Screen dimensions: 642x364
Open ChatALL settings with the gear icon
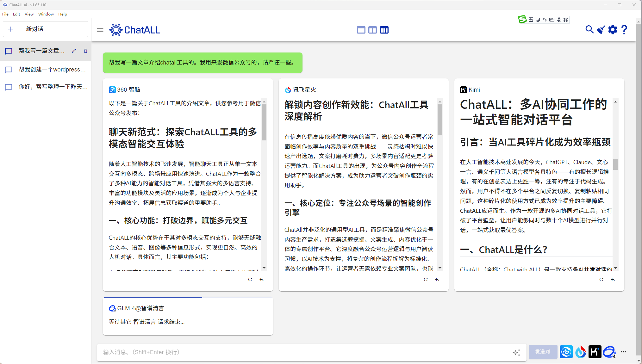tap(613, 29)
